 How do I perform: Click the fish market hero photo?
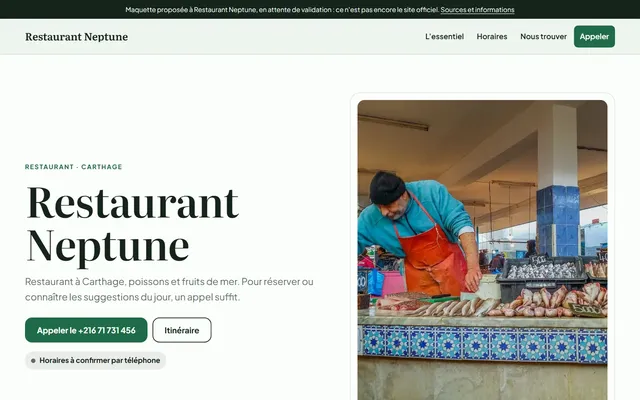click(x=482, y=250)
